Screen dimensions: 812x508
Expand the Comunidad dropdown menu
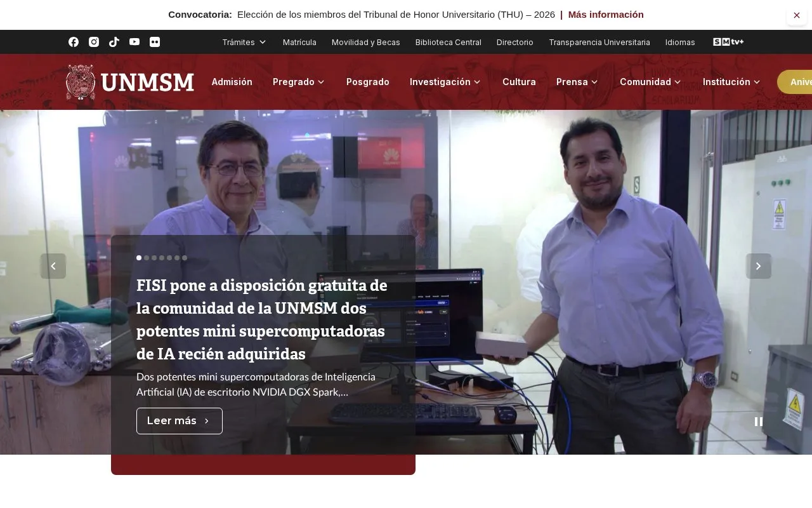(650, 82)
